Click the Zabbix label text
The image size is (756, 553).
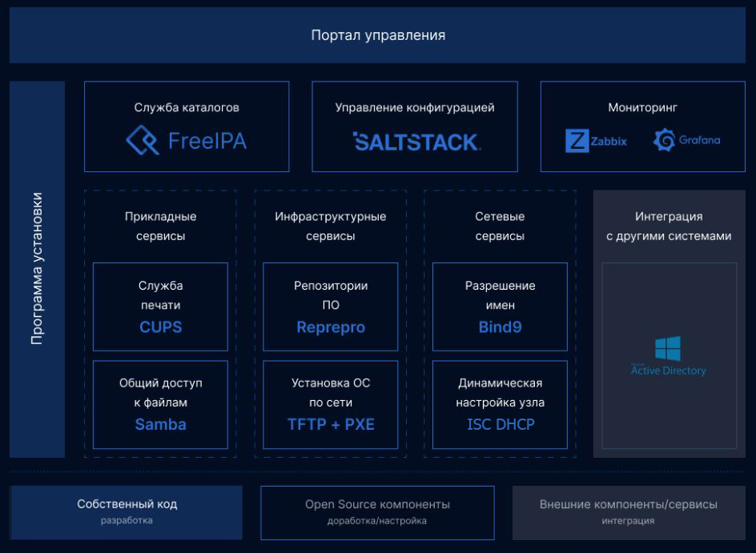pyautogui.click(x=609, y=142)
